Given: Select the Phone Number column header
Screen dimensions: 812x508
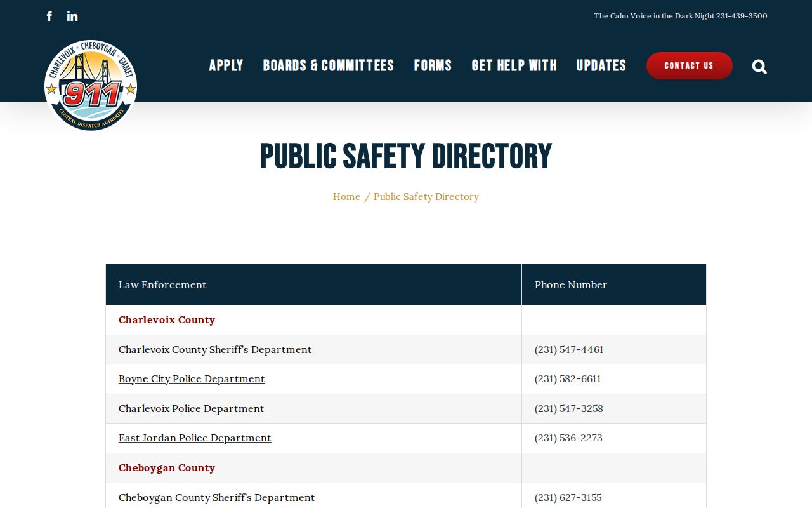Looking at the screenshot, I should (x=614, y=284).
